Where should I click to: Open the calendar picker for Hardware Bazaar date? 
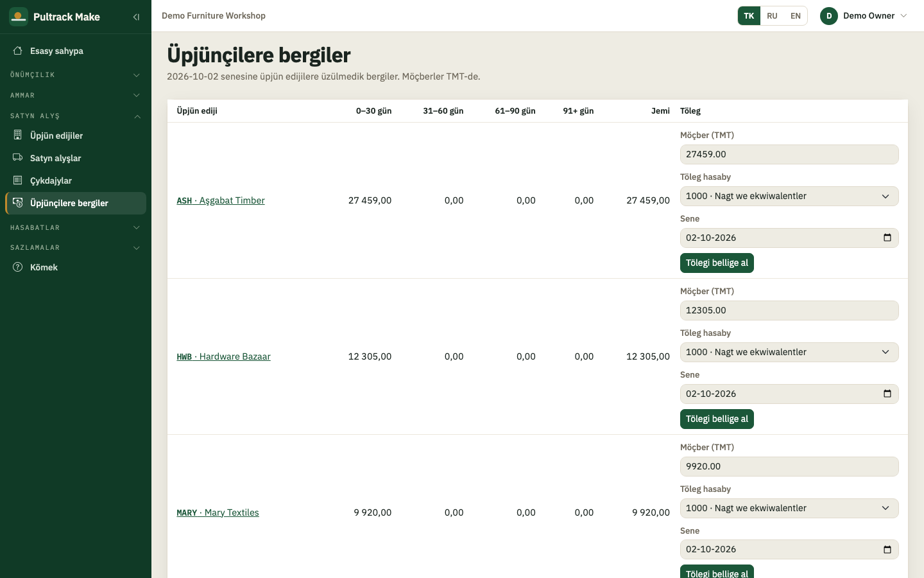[x=887, y=394]
